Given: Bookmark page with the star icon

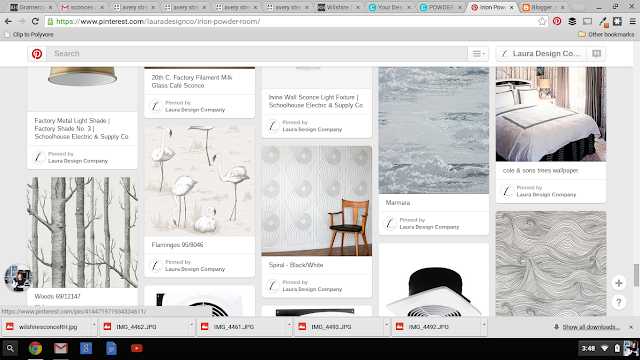Looking at the screenshot, I should [542, 21].
